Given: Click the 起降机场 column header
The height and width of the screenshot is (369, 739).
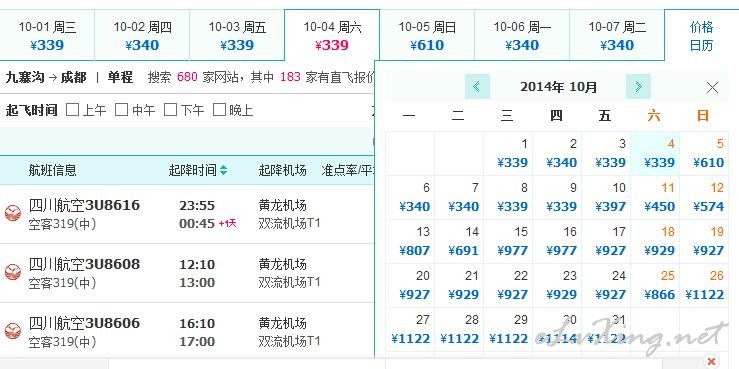Looking at the screenshot, I should (x=282, y=170).
